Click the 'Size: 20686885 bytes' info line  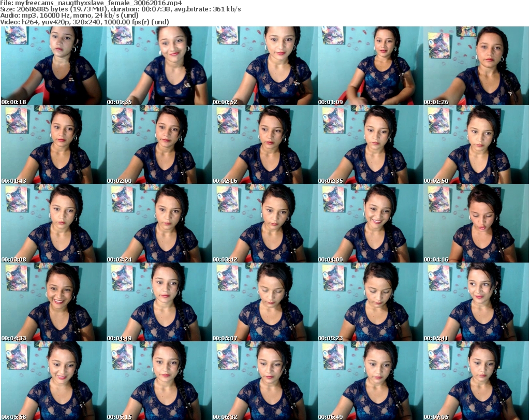click(x=120, y=9)
